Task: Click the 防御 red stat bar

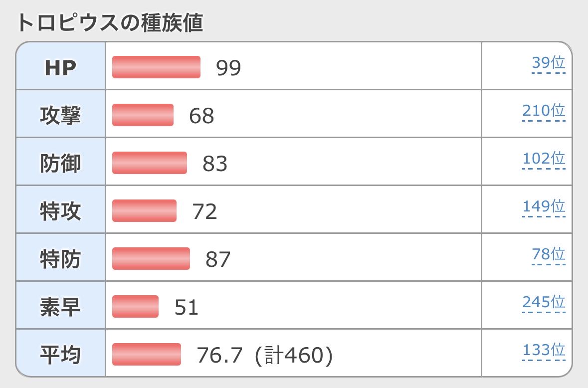Action: click(149, 163)
